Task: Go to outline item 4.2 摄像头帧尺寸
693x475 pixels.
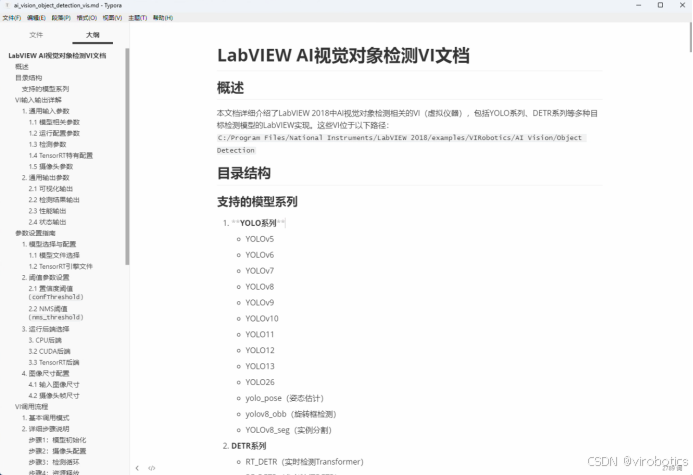Action: pyautogui.click(x=54, y=395)
